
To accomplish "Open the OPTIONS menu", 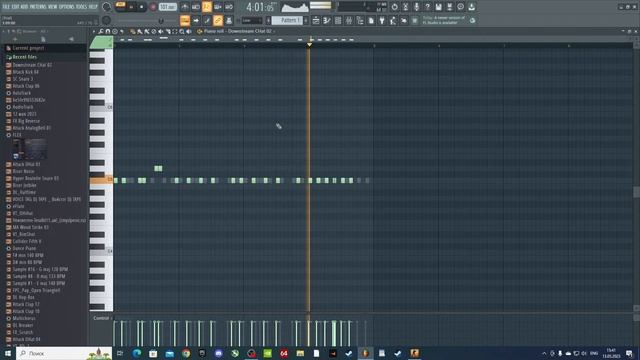I will coord(67,7).
